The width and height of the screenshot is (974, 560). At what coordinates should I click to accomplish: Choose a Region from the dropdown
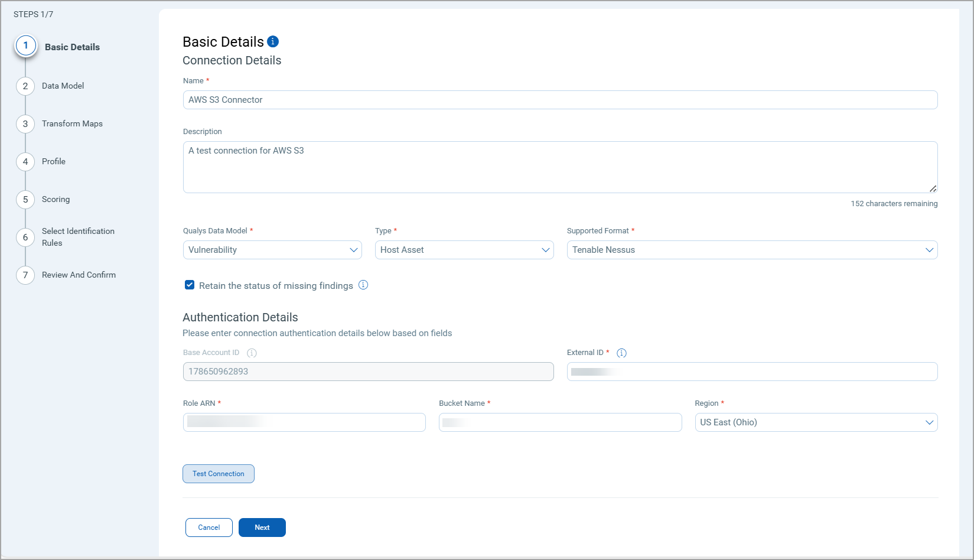tap(816, 422)
